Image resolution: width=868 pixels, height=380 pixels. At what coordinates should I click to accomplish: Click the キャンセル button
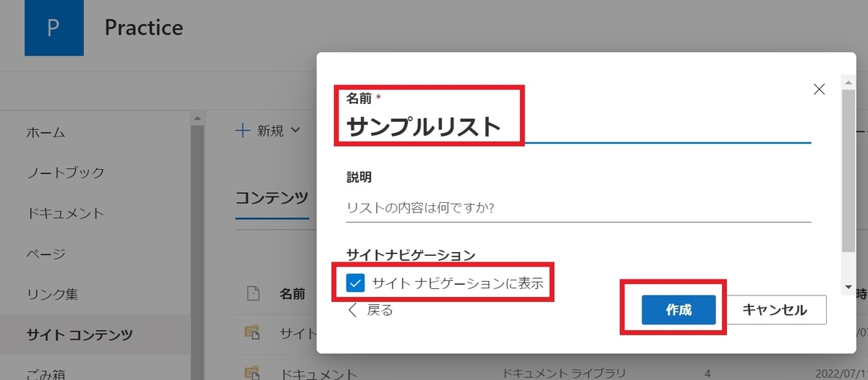(775, 310)
